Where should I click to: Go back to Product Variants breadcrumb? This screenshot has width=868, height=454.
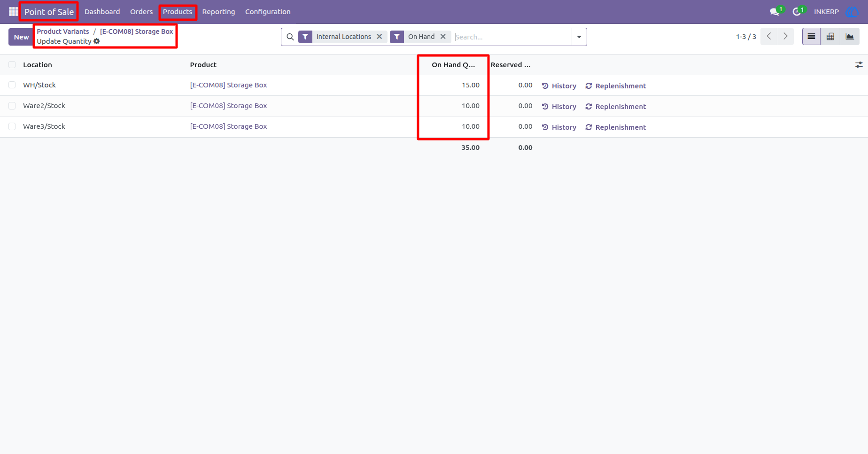[x=63, y=31]
